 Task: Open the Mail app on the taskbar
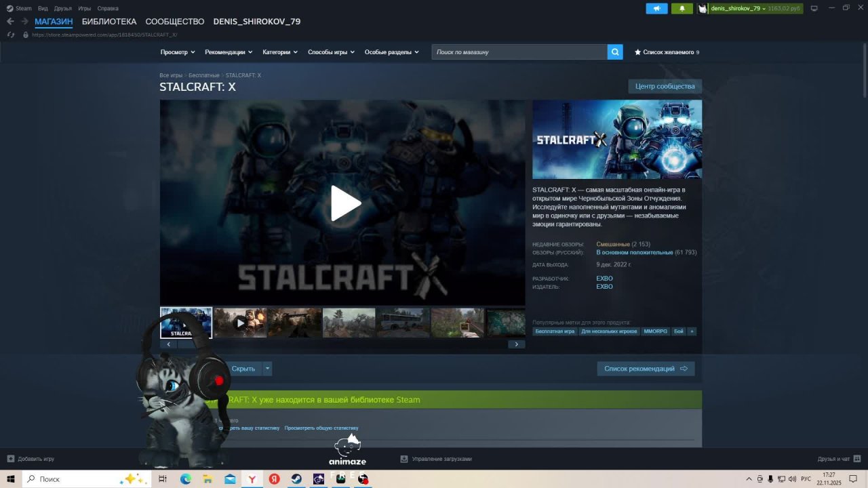(x=230, y=479)
